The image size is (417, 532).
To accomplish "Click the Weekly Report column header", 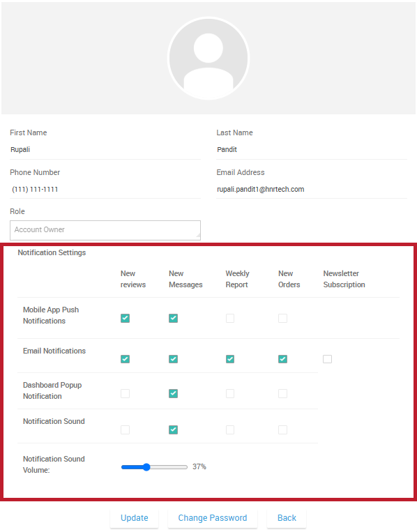I will (x=238, y=279).
